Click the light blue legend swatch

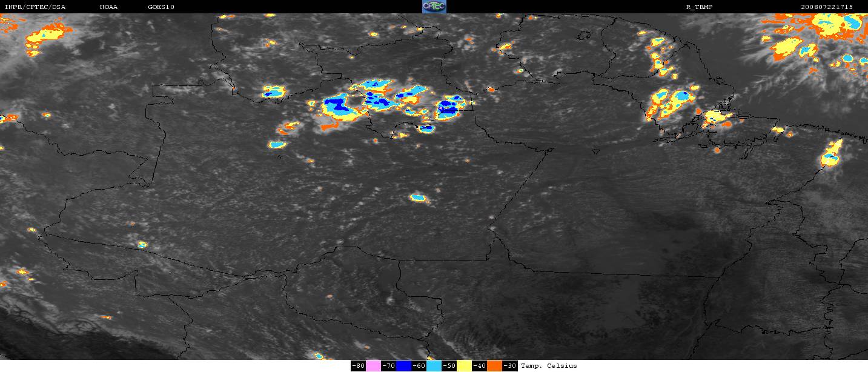(x=434, y=366)
